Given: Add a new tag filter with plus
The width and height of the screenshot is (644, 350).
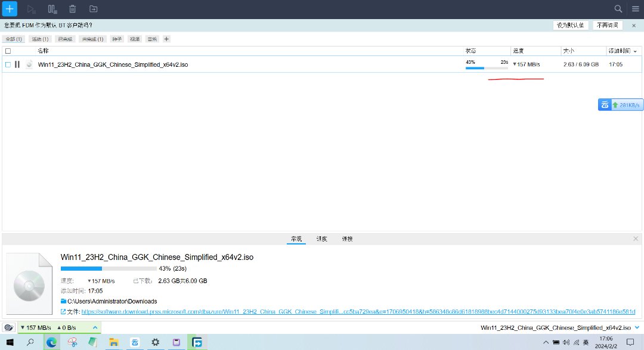Looking at the screenshot, I should point(166,39).
